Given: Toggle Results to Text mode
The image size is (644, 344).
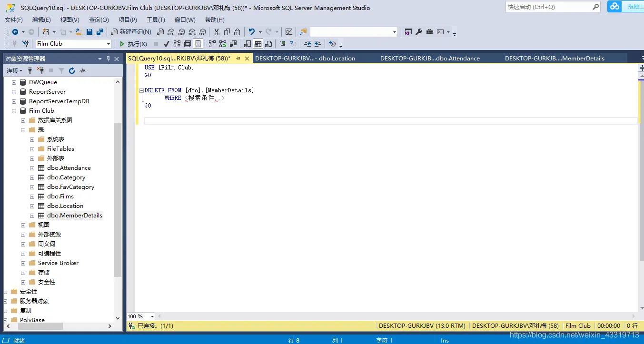Looking at the screenshot, I should coord(248,44).
